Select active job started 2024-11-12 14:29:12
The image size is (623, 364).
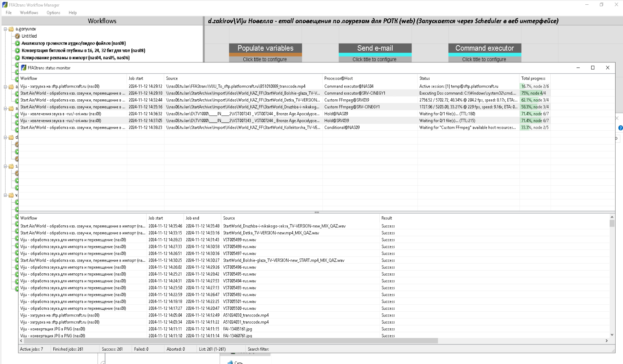pyautogui.click(x=285, y=86)
